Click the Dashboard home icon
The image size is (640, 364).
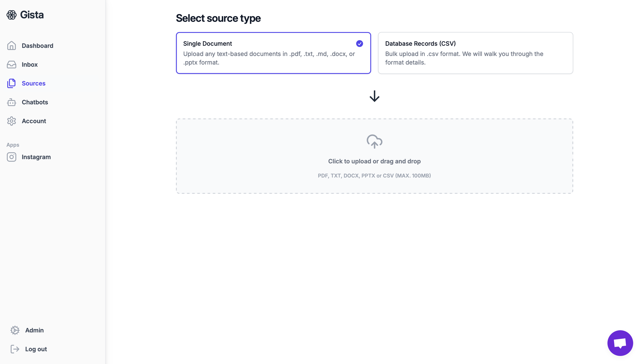pos(12,46)
